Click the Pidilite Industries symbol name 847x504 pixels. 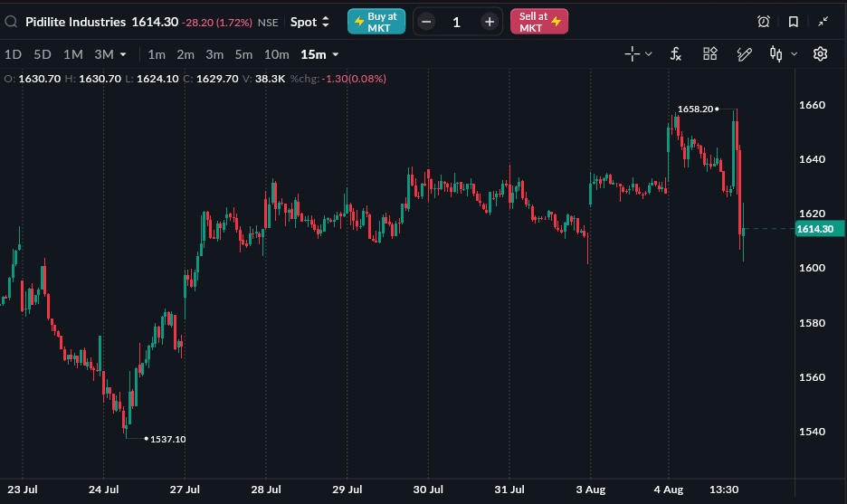[x=75, y=22]
